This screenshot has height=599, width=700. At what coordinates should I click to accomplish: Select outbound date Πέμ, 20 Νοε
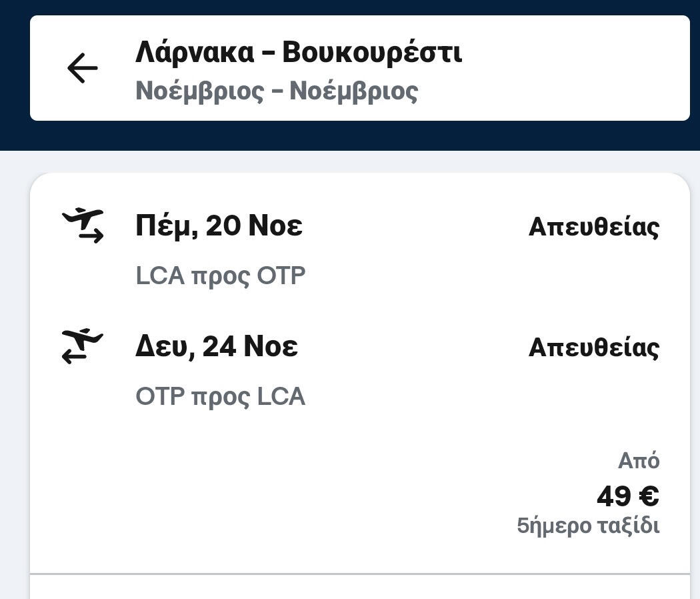point(219,226)
